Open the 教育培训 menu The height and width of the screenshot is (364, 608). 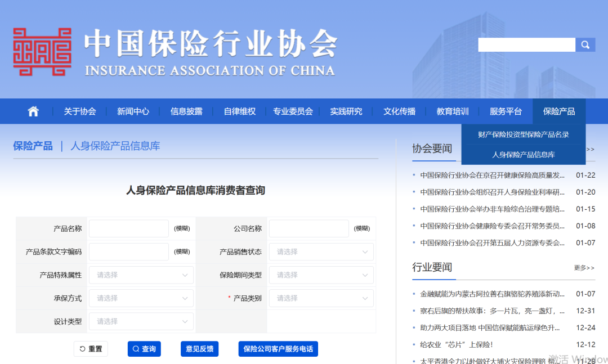[453, 111]
